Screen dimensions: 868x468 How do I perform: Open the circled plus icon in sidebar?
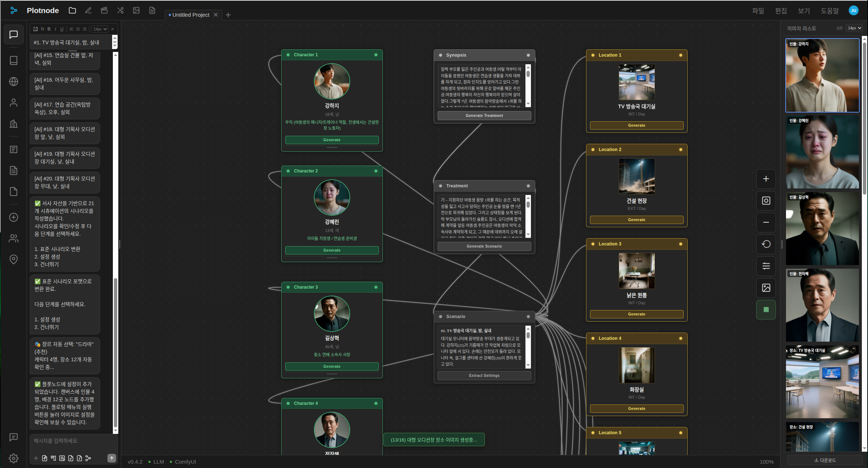pos(13,217)
